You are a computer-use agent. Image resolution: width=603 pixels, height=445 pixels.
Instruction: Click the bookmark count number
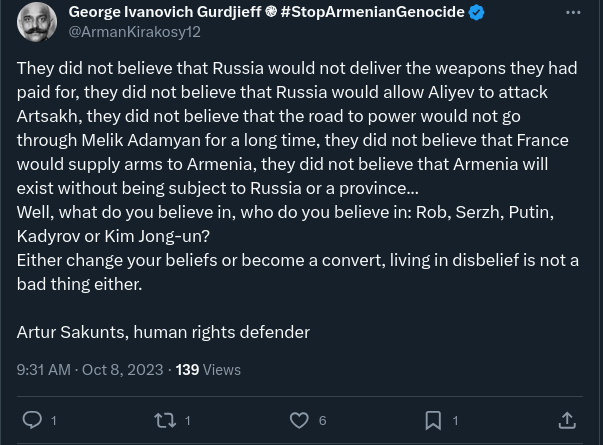click(x=455, y=421)
